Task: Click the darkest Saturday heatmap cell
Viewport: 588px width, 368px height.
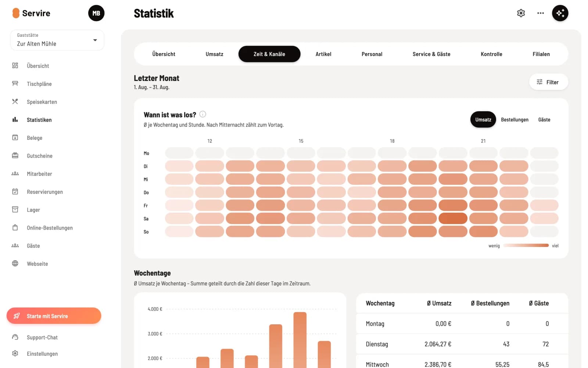Action: coord(453,218)
